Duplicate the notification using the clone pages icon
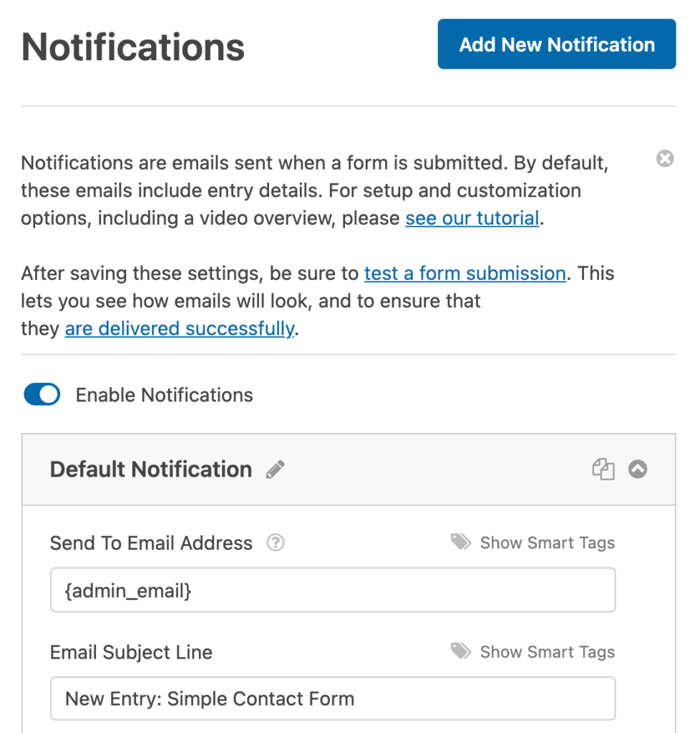Screen dimensions: 700x733 click(x=603, y=469)
